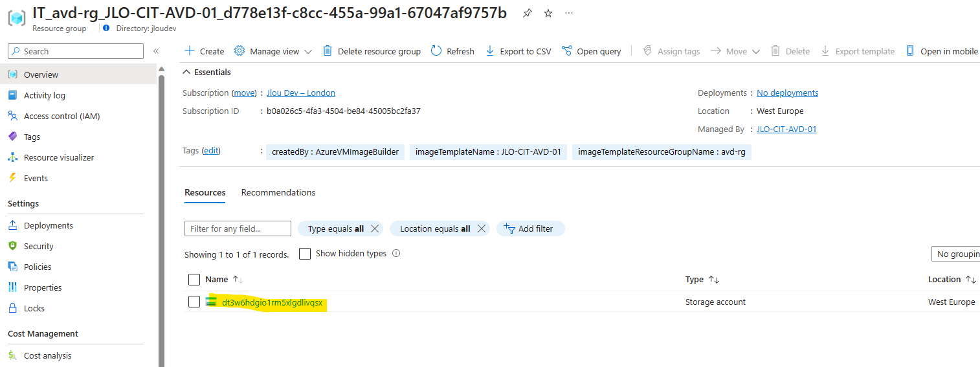The image size is (980, 367).
Task: Click Add filter button
Action: coord(531,228)
